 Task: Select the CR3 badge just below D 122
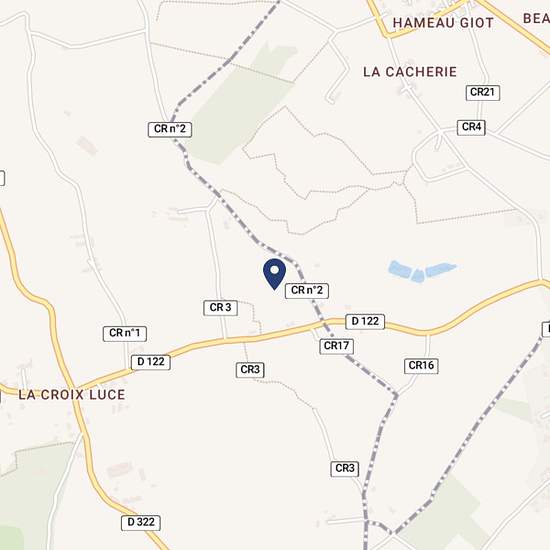(x=250, y=370)
